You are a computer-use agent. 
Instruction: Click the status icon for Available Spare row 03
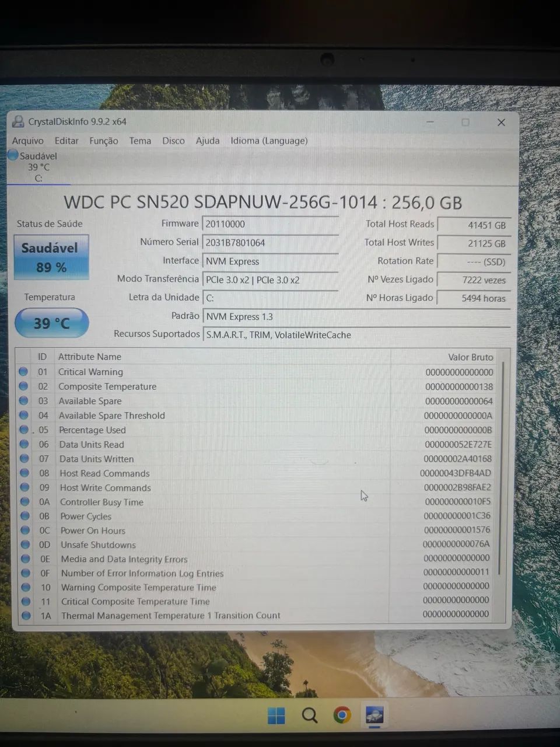pyautogui.click(x=23, y=401)
